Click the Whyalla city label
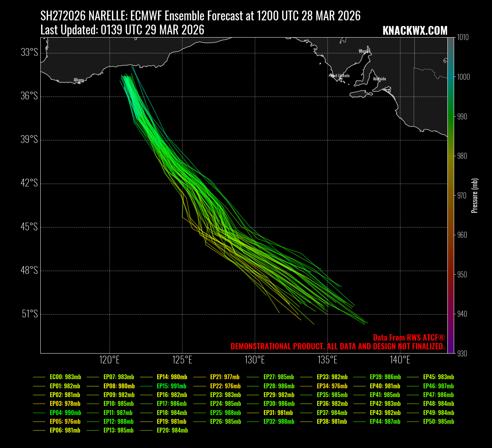 (x=364, y=51)
